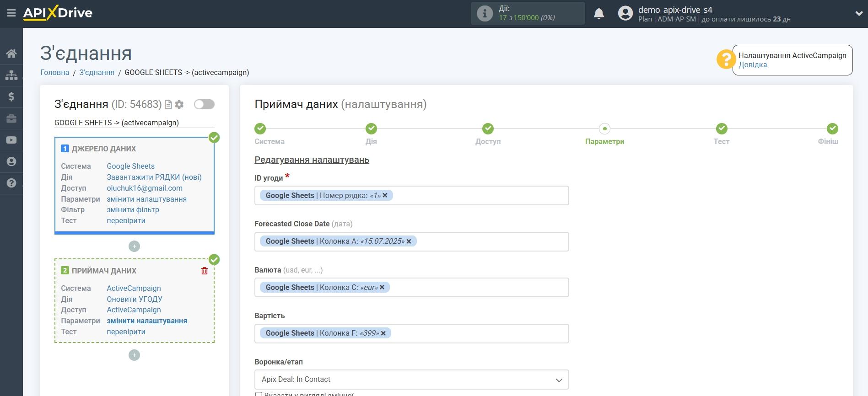Click receiver перевірити test link
868x396 pixels.
126,332
